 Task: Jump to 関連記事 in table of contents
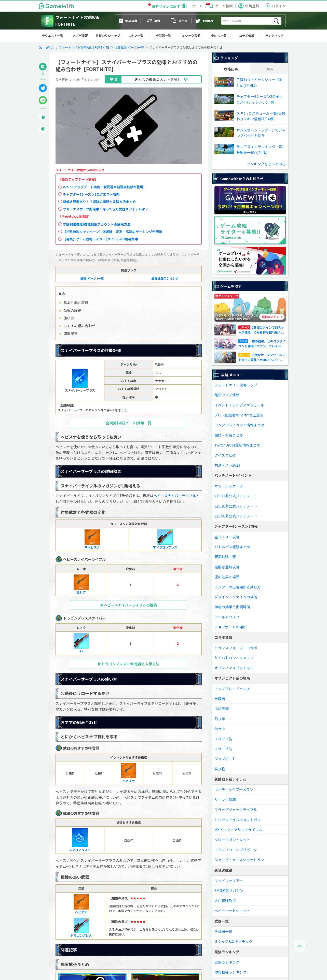point(70,334)
